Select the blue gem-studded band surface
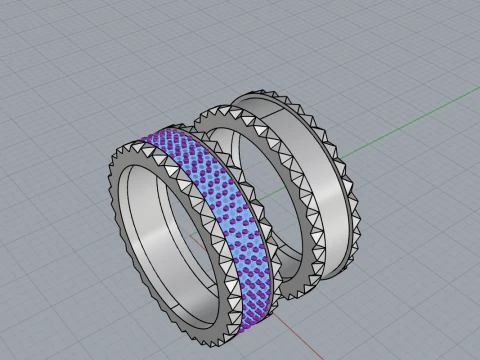 click(223, 213)
